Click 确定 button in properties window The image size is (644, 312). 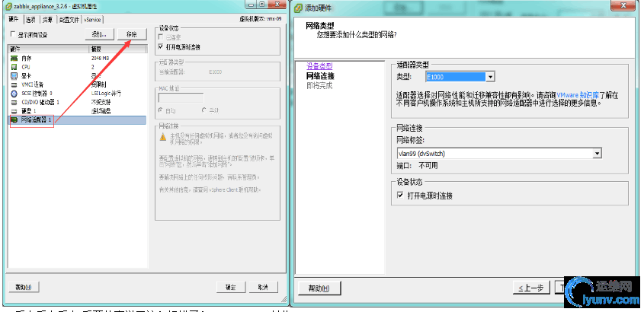(231, 287)
